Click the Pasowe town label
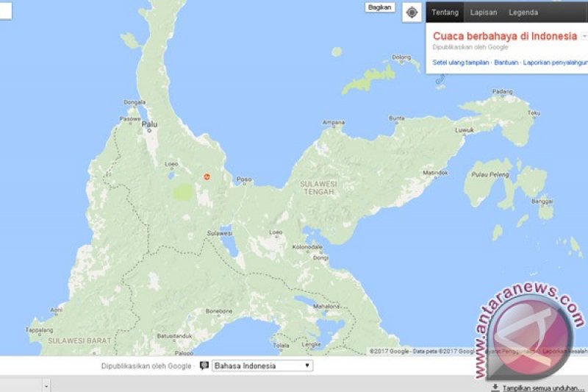Viewport: 588px width, 392px height. (x=130, y=119)
